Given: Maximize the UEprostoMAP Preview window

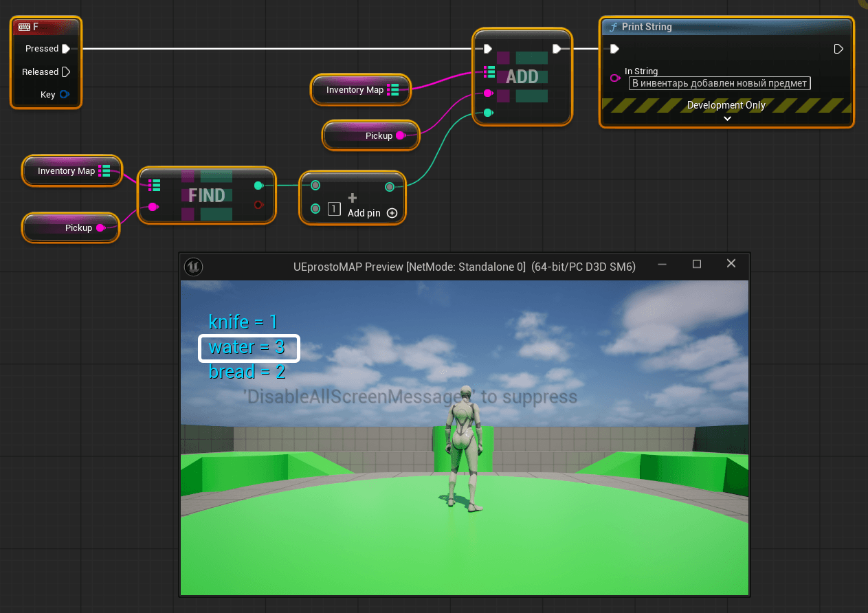Looking at the screenshot, I should coord(697,264).
